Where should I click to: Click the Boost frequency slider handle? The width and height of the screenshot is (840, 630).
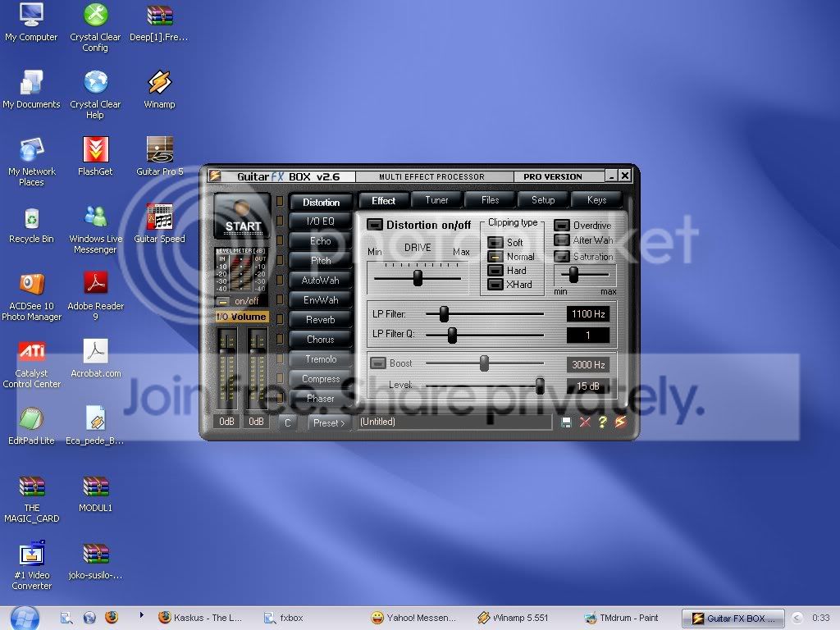pos(484,363)
